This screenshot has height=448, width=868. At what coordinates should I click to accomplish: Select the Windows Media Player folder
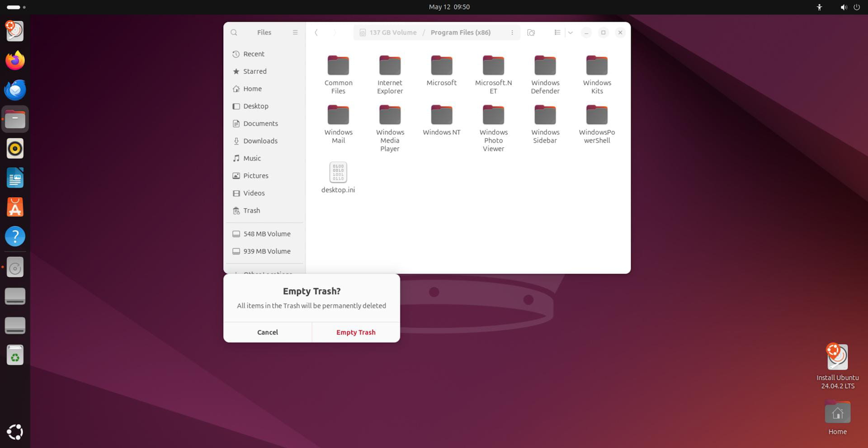[390, 128]
